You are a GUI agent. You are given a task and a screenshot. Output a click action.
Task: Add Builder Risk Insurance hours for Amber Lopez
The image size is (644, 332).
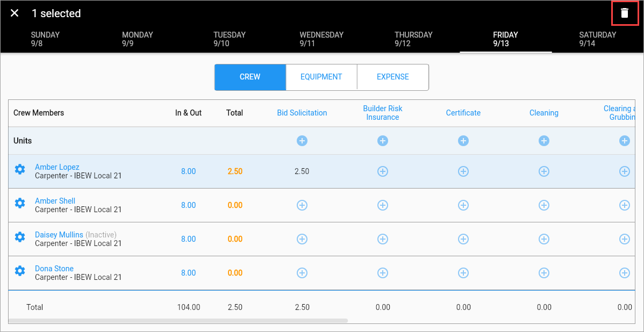point(382,171)
